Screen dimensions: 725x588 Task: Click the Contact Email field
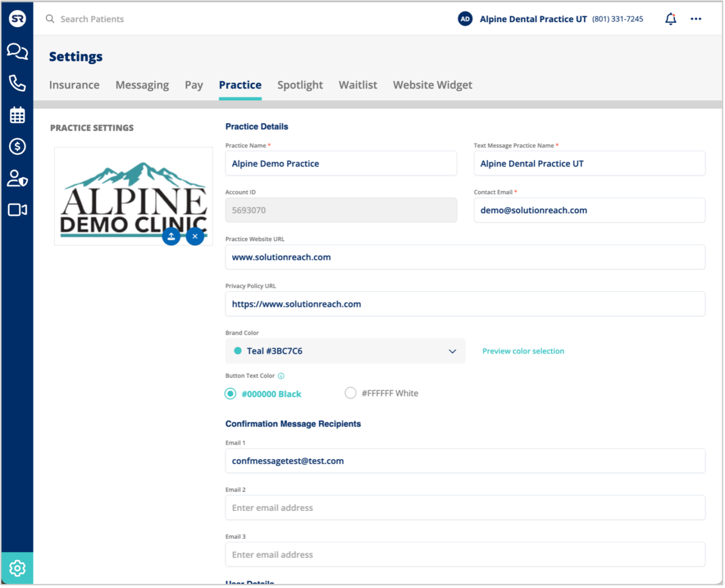click(x=590, y=210)
